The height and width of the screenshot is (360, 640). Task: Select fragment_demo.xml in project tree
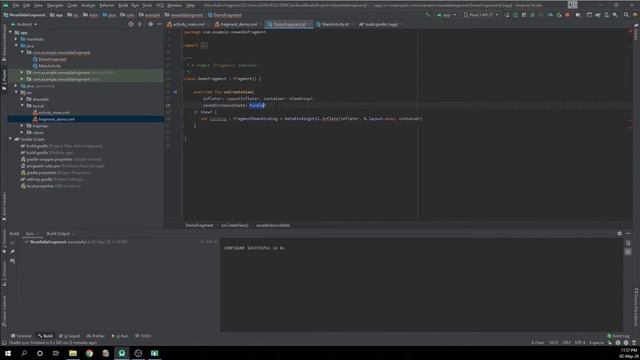click(54, 119)
